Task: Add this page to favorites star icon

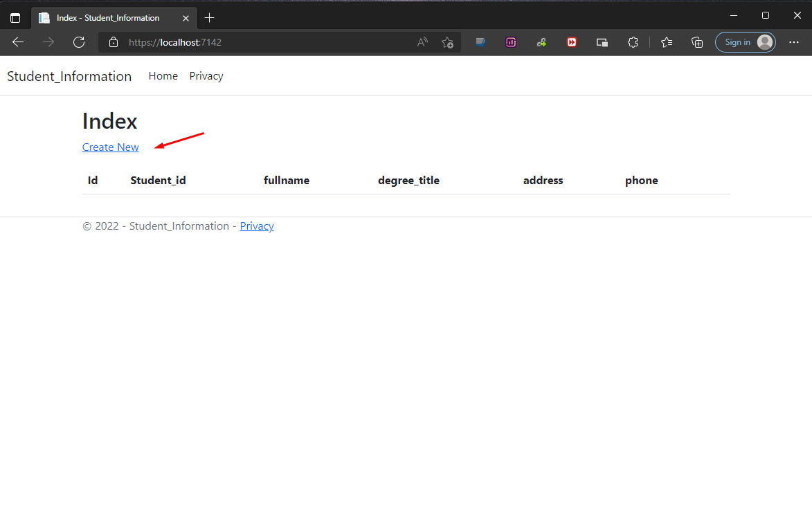Action: [447, 42]
